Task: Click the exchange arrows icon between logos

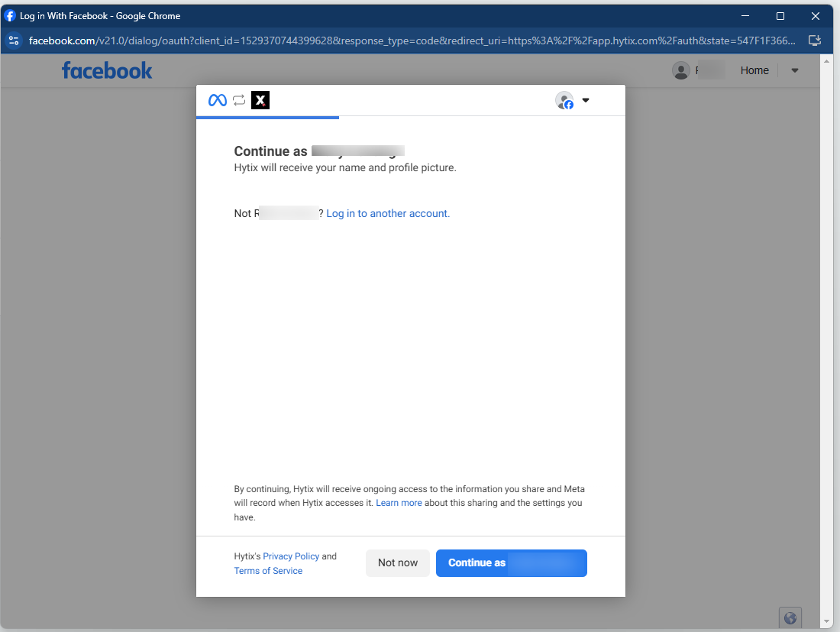Action: coord(239,100)
